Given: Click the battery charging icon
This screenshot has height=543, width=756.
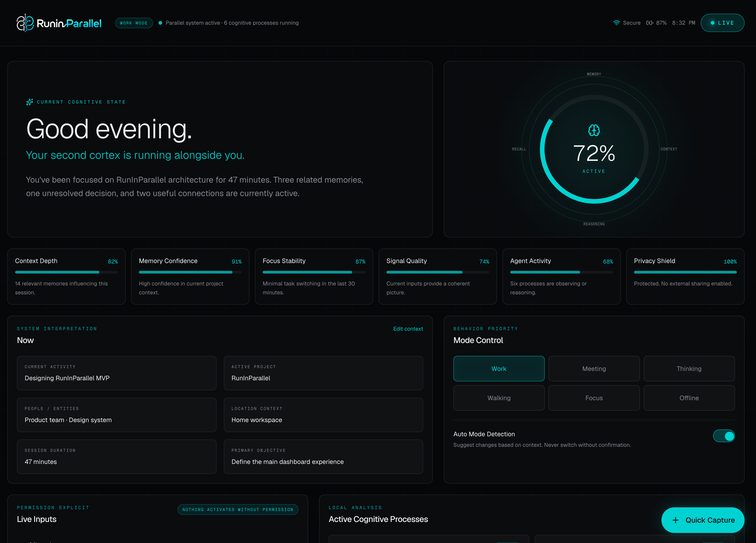Looking at the screenshot, I should point(649,23).
